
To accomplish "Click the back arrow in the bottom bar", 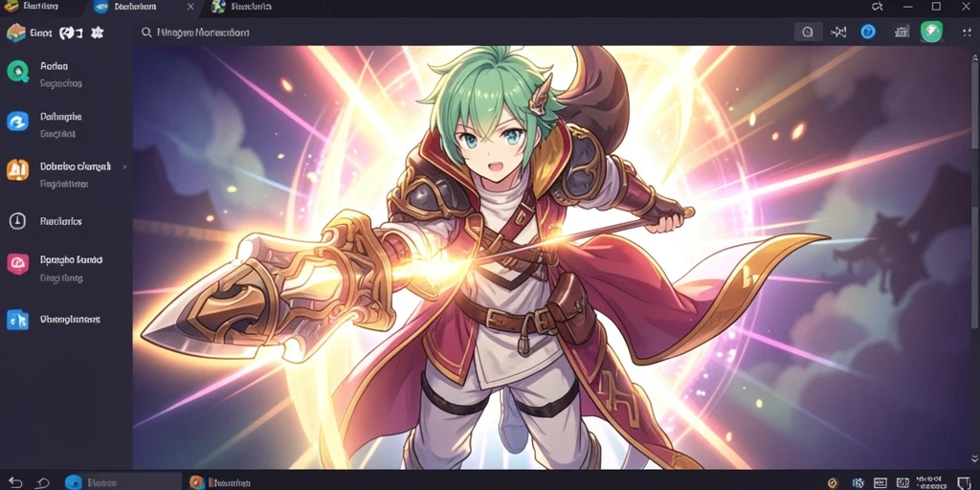I will 15,482.
